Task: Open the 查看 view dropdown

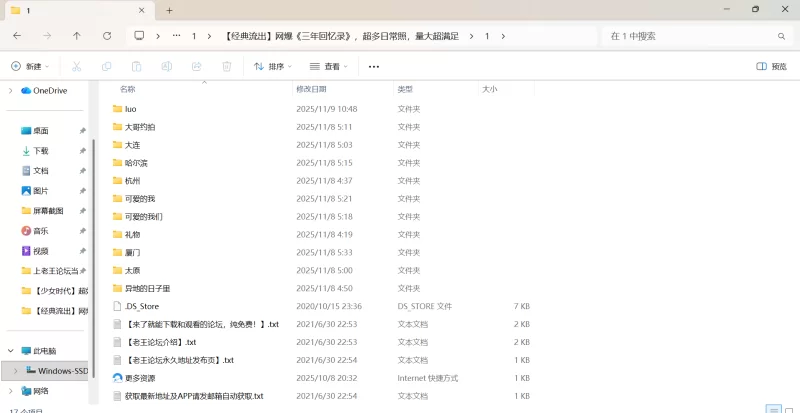Action: coord(329,67)
